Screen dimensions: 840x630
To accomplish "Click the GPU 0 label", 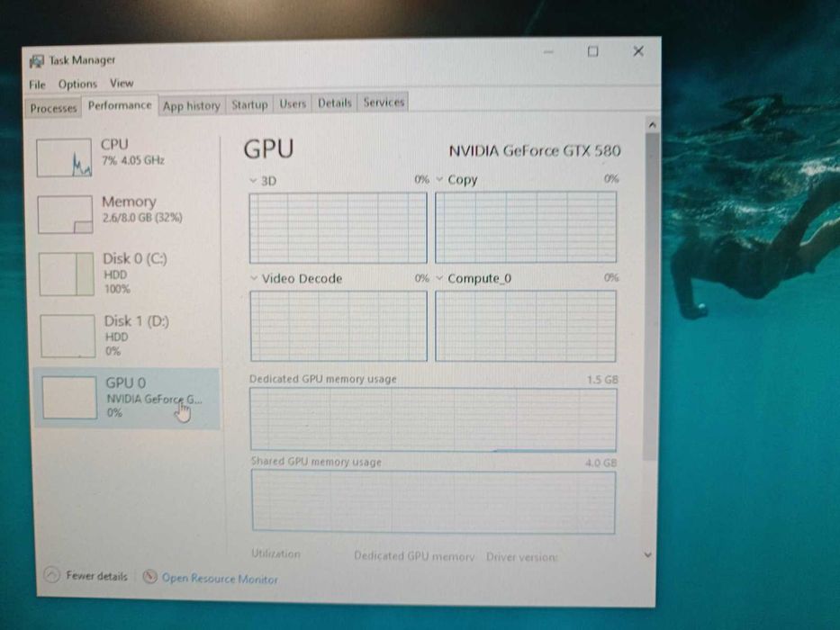I will [126, 383].
